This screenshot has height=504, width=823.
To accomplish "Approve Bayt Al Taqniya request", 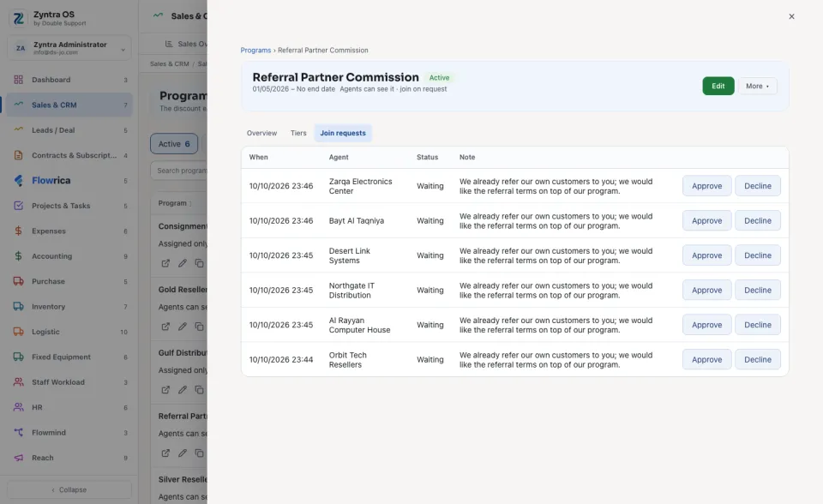I will pos(706,220).
